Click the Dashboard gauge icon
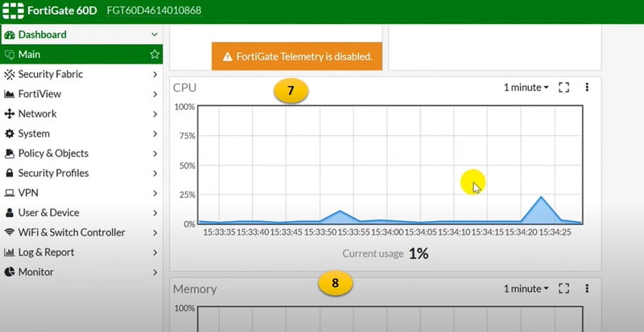The image size is (644, 332). (x=10, y=35)
